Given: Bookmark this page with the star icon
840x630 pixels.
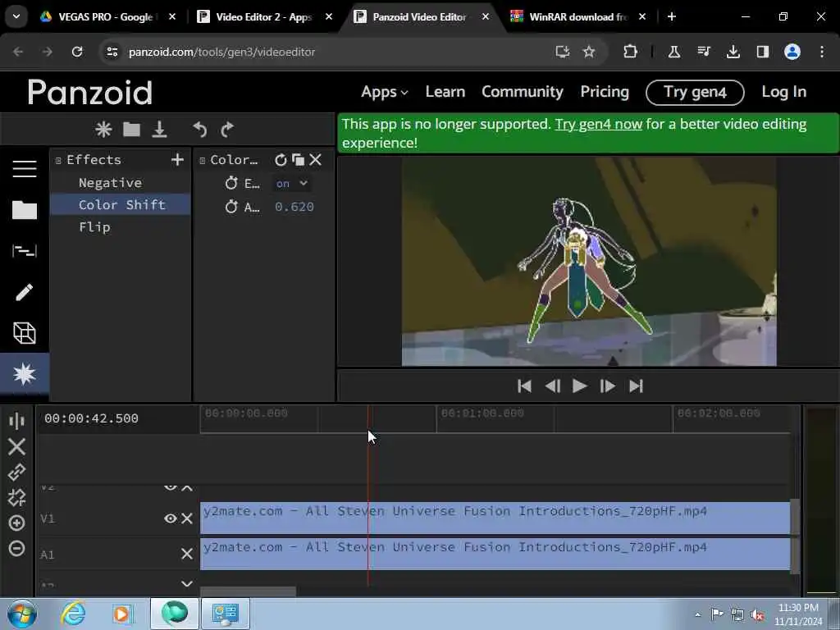Looking at the screenshot, I should 589,52.
